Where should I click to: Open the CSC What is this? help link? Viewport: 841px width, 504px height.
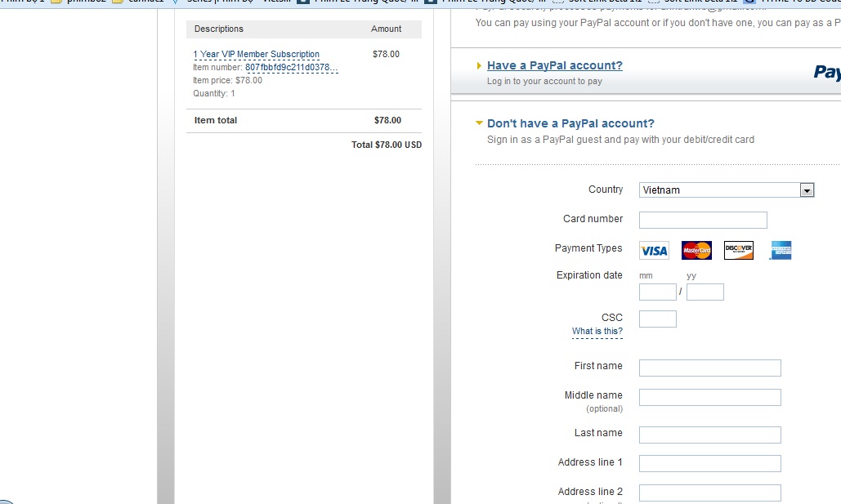tap(597, 332)
